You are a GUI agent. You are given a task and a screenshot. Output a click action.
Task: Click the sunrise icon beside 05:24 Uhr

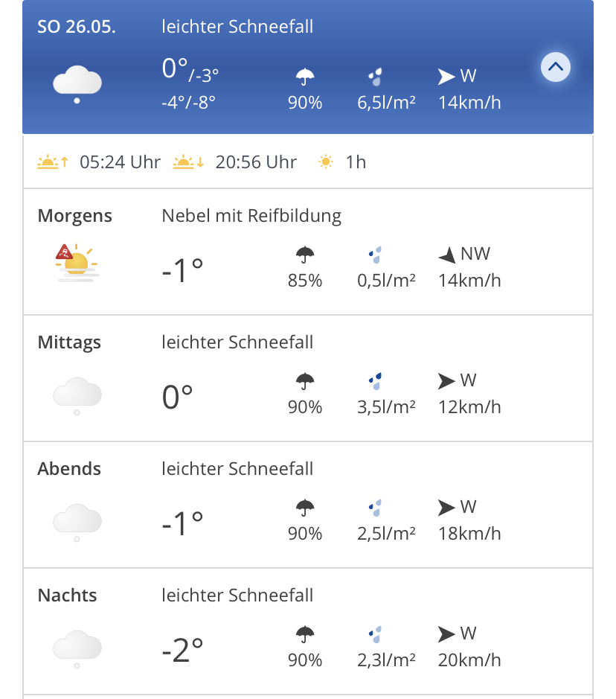tap(53, 162)
